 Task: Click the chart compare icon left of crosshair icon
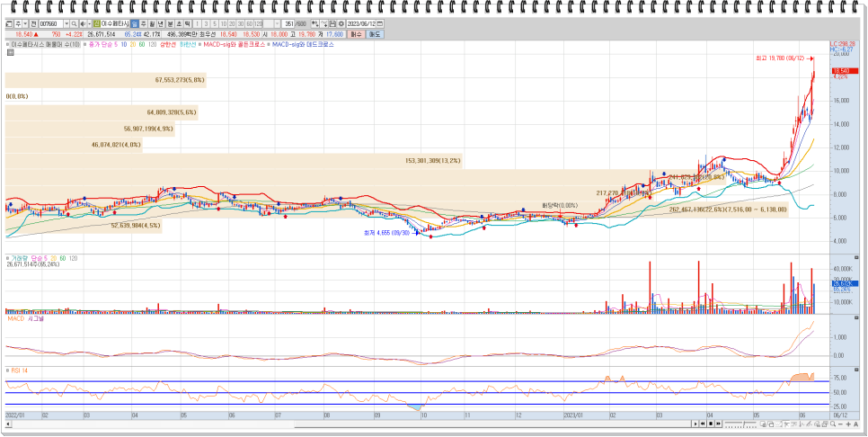coord(314,23)
